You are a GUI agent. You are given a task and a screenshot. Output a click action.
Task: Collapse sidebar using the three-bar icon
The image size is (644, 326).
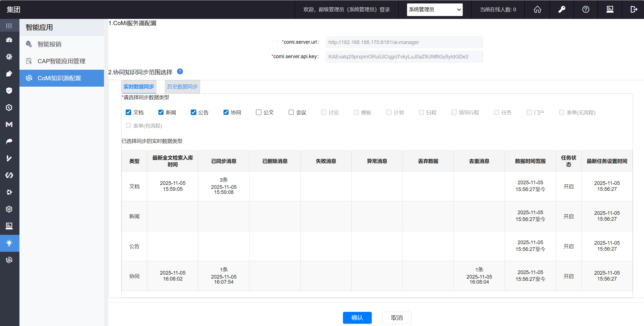[9, 26]
